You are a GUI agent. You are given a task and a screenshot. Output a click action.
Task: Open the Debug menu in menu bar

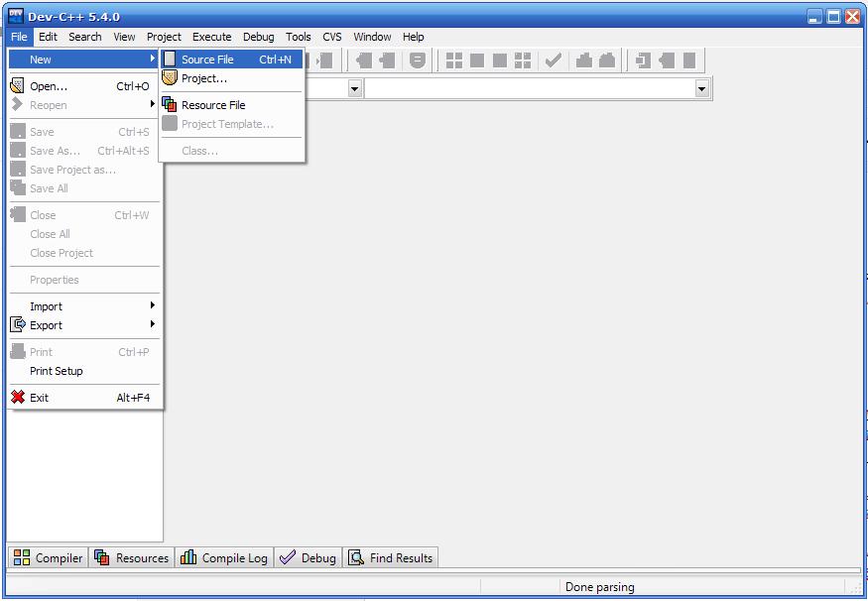(259, 37)
